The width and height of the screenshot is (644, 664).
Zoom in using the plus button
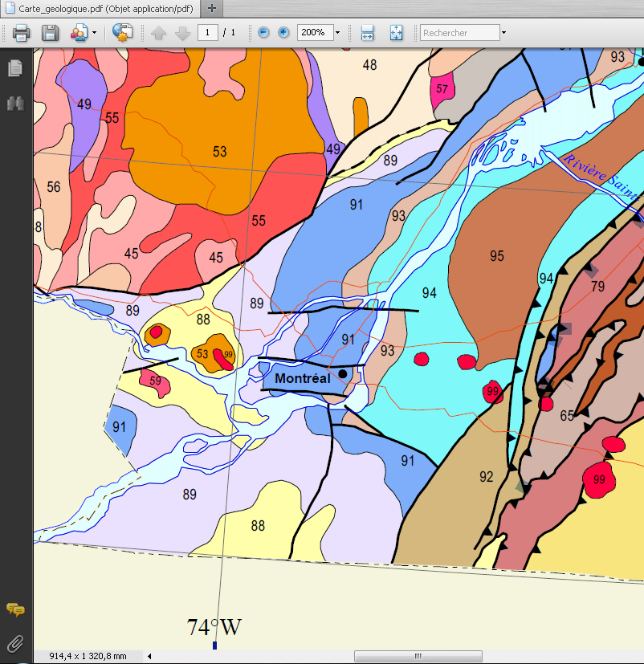click(x=283, y=33)
